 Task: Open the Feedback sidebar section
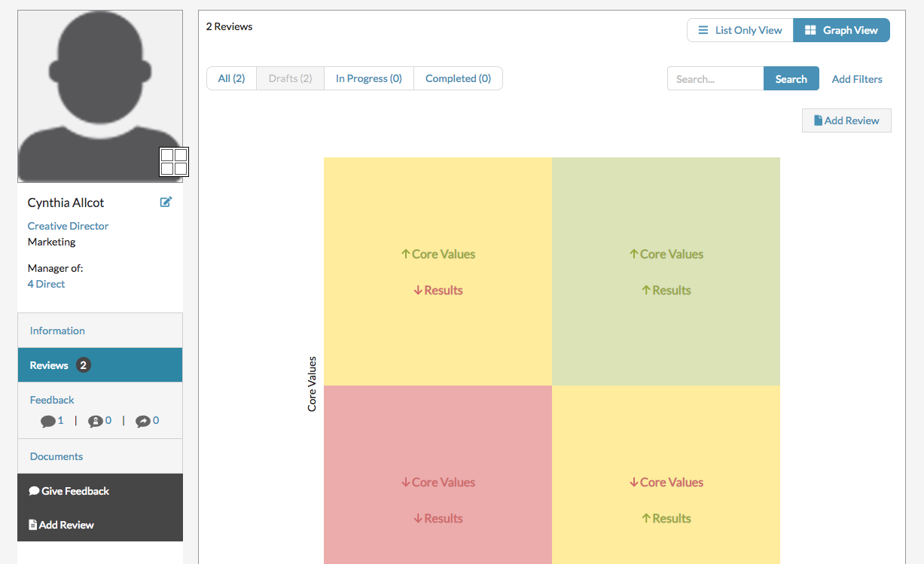[x=52, y=400]
